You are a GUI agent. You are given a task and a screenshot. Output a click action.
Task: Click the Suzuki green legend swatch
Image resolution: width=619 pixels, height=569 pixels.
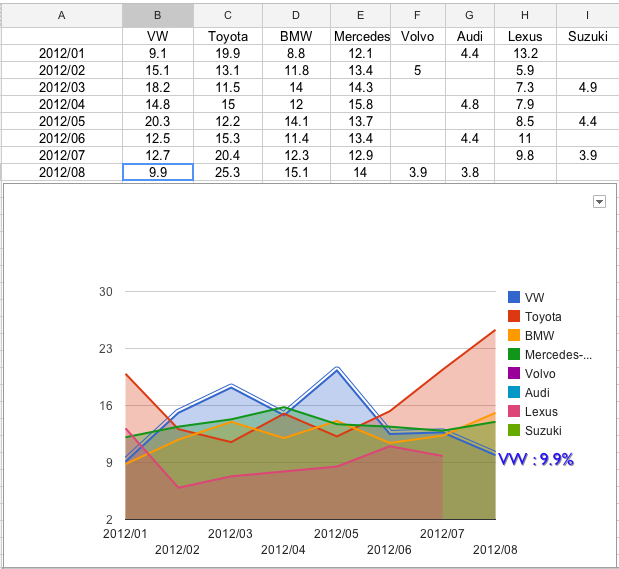point(514,430)
